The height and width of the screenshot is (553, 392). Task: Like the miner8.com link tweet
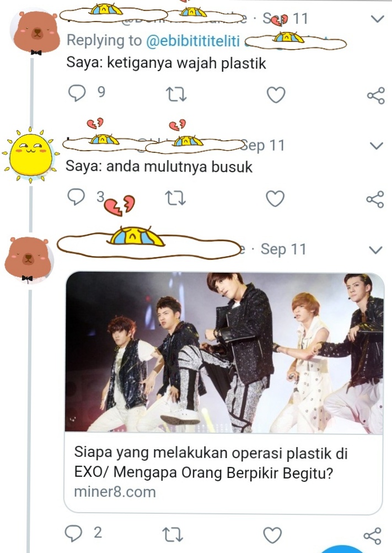tap(272, 534)
